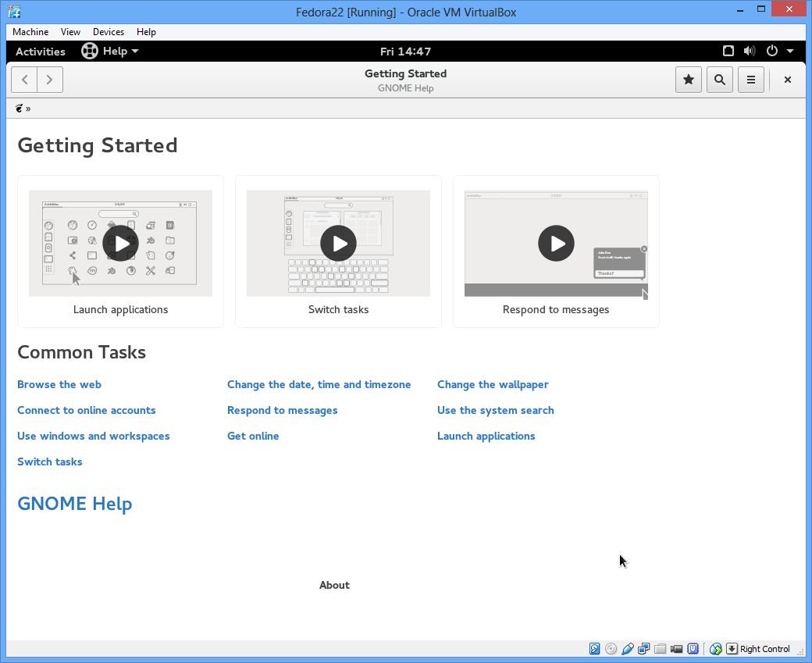Open Browse the web link
Image resolution: width=812 pixels, height=663 pixels.
[59, 384]
